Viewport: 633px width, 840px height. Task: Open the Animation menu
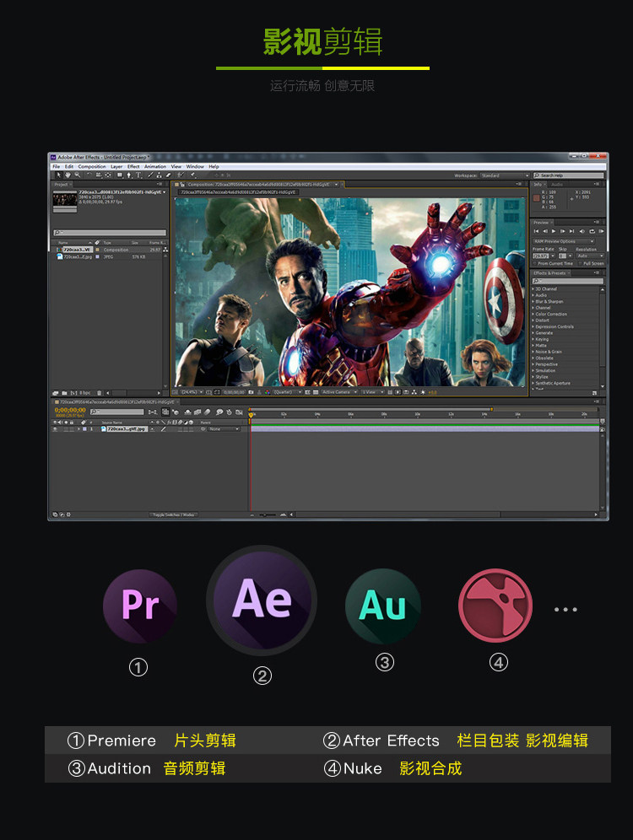[x=155, y=167]
